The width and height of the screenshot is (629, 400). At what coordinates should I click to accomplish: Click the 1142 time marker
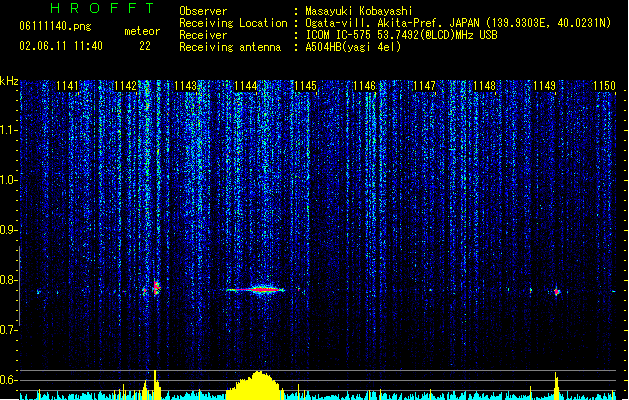pos(125,86)
